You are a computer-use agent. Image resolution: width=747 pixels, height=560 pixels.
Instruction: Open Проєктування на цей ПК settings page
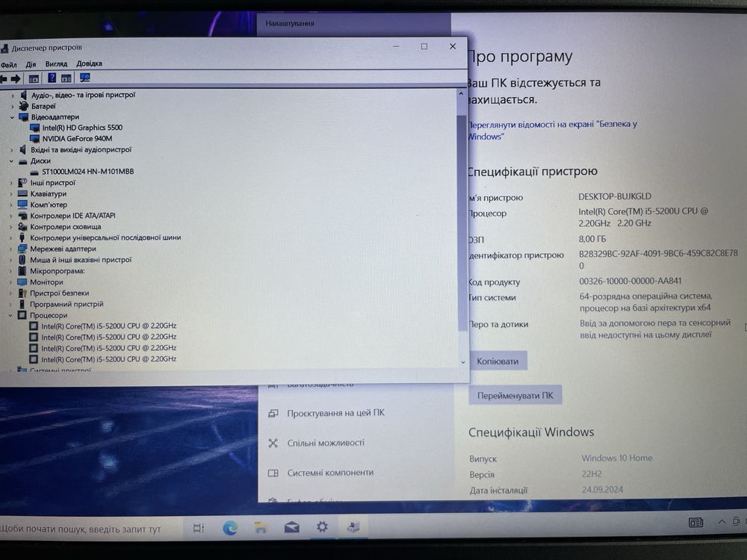[x=335, y=413]
